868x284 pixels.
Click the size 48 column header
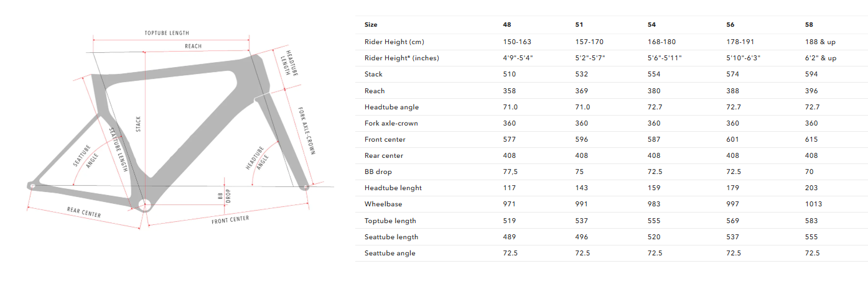(x=507, y=25)
